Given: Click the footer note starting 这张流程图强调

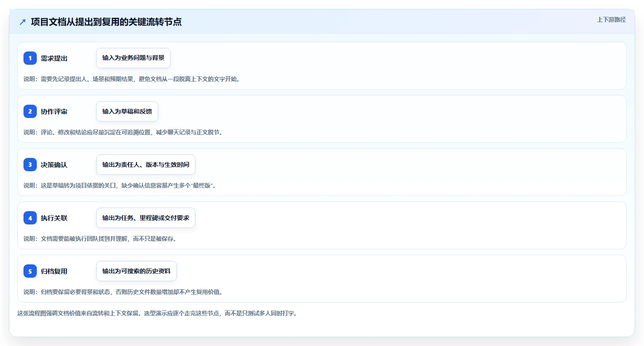Looking at the screenshot, I should click(157, 313).
